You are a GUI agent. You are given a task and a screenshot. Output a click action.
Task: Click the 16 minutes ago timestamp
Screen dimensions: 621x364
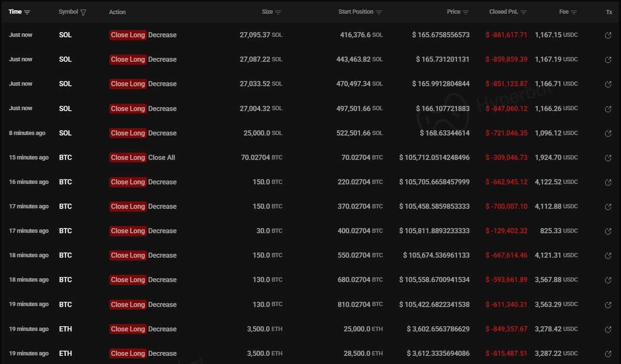(x=28, y=182)
